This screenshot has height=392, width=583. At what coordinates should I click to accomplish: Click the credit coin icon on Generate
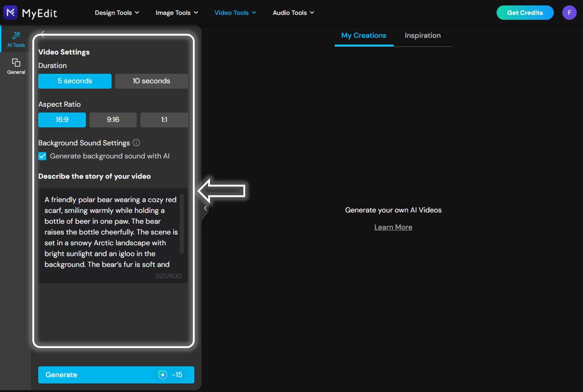click(163, 375)
